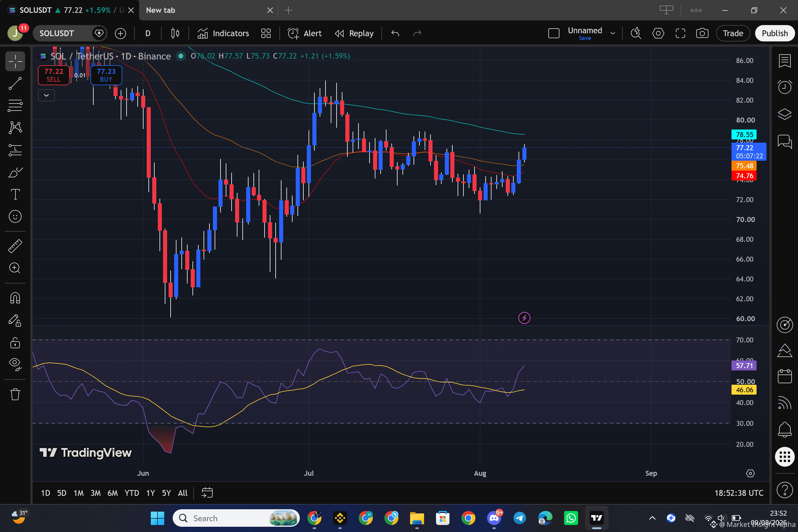Pick the ruler measure tool

coord(15,246)
